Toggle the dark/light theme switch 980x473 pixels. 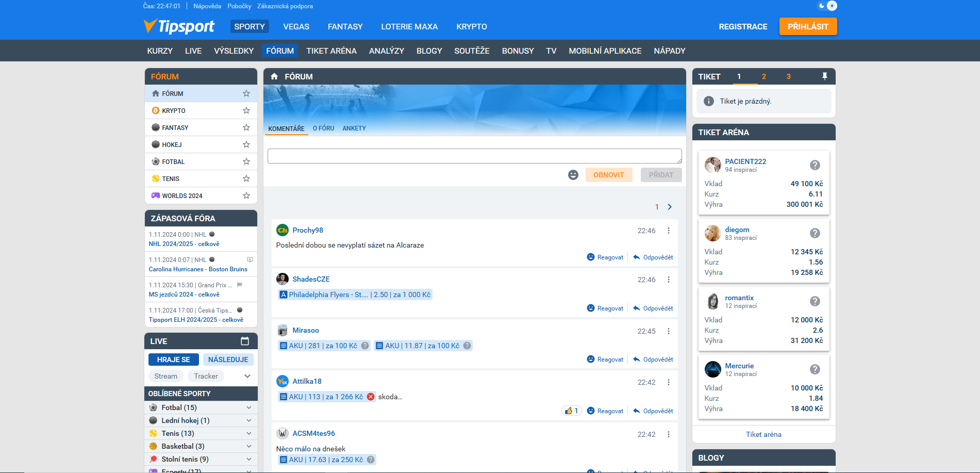coord(827,6)
